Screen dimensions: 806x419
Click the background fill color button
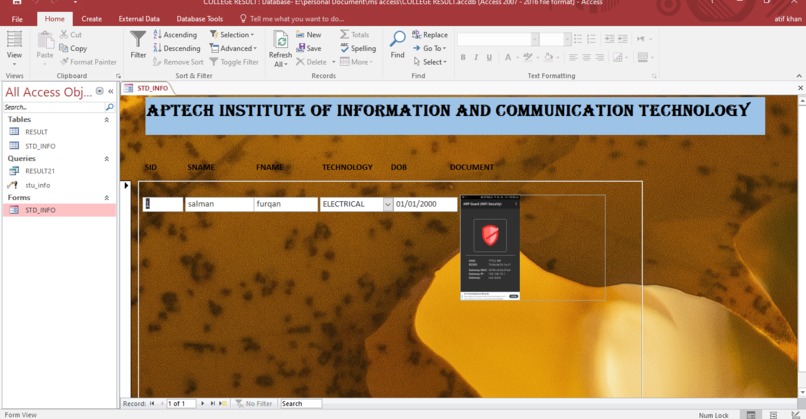click(549, 57)
